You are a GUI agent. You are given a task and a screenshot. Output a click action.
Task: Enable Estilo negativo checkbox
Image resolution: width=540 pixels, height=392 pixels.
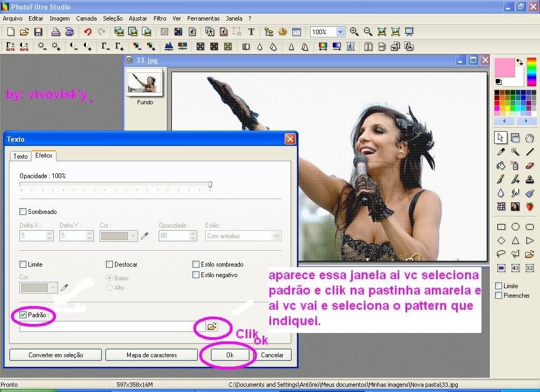coord(196,275)
